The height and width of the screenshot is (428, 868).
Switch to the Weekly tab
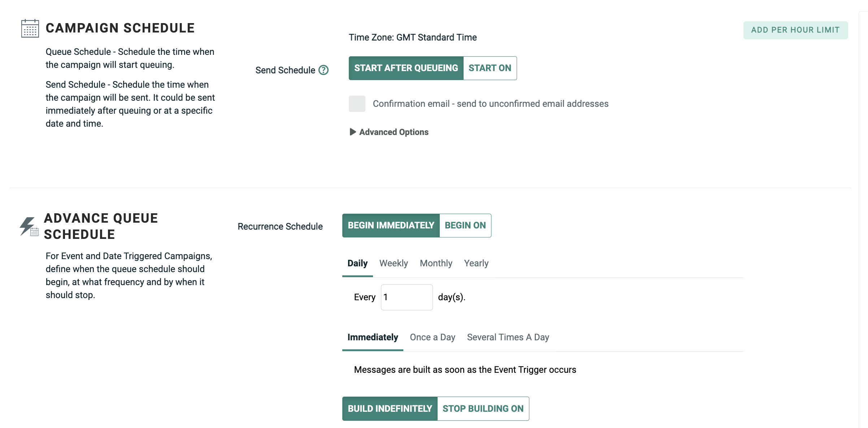(x=394, y=263)
